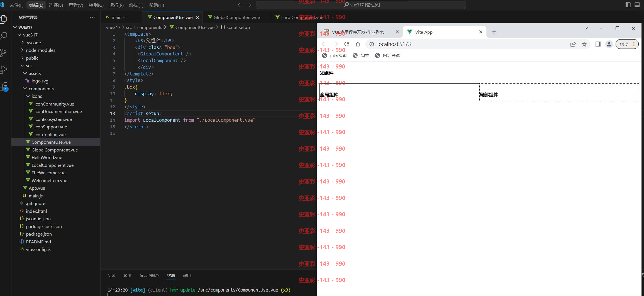Go forward in VS Code navigation

(x=249, y=5)
